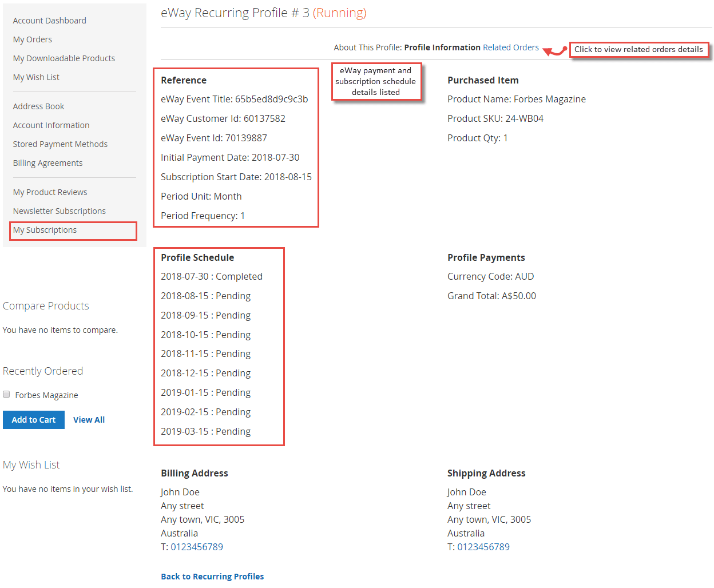Image resolution: width=714 pixels, height=588 pixels.
Task: Go Back to Recurring Profiles
Action: [212, 576]
